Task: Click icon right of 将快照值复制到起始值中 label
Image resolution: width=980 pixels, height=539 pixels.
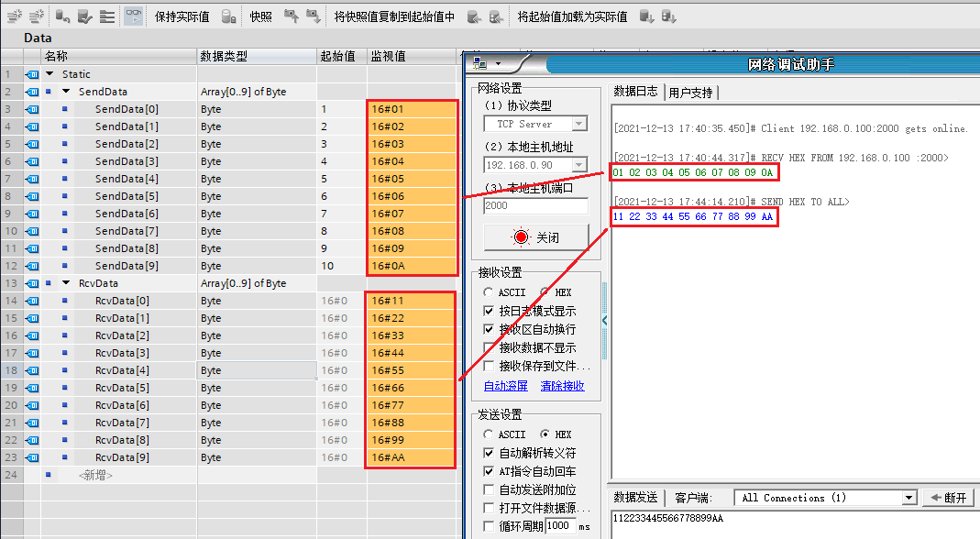Action: pyautogui.click(x=474, y=16)
